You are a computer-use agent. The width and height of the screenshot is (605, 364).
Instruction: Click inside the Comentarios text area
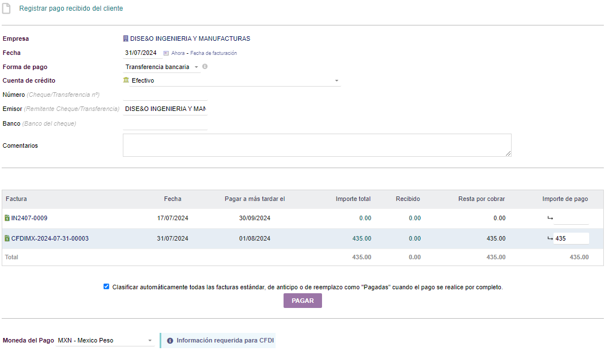(317, 145)
